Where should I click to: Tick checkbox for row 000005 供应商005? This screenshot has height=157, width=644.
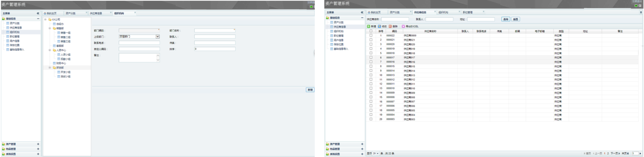click(x=371, y=110)
